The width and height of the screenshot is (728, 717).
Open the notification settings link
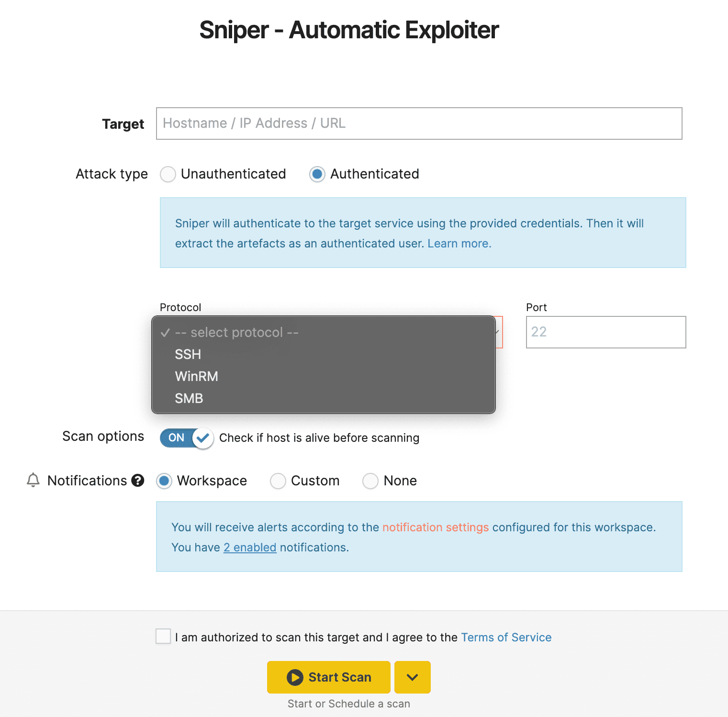click(436, 527)
